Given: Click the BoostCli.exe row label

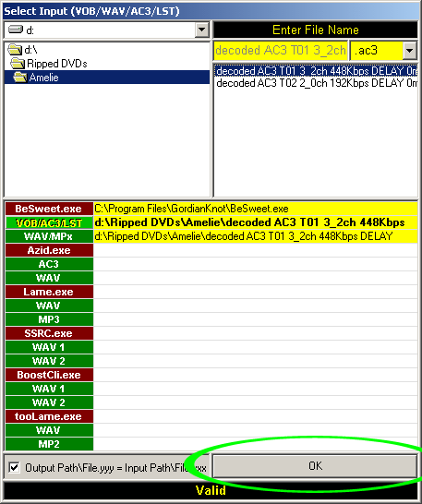Looking at the screenshot, I should 49,375.
